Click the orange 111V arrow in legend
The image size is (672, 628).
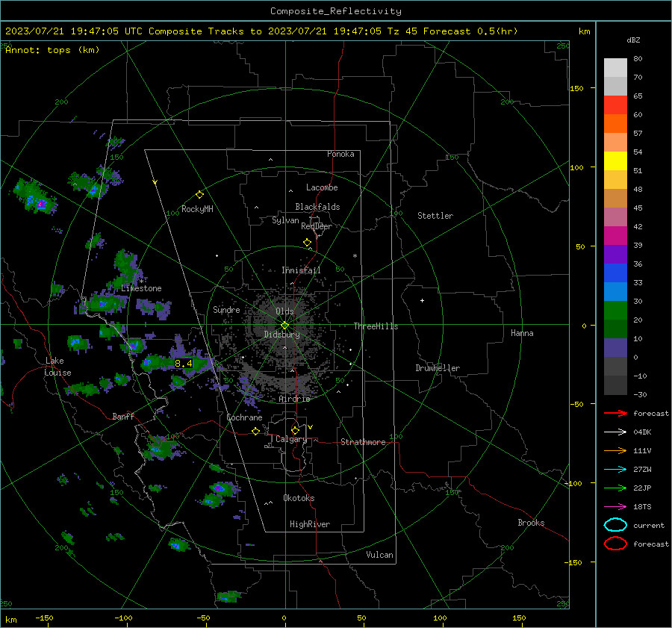pos(615,450)
